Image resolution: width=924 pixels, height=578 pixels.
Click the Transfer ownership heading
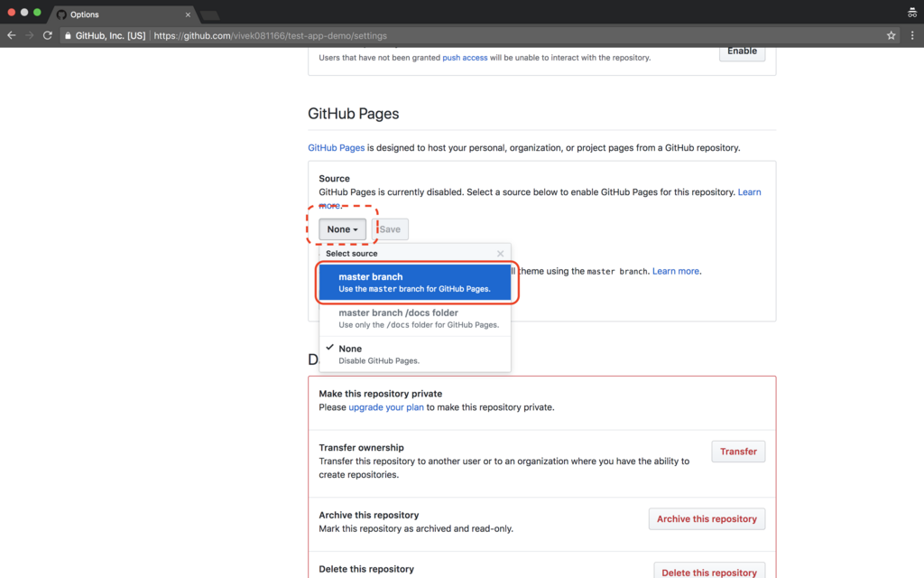click(x=361, y=448)
